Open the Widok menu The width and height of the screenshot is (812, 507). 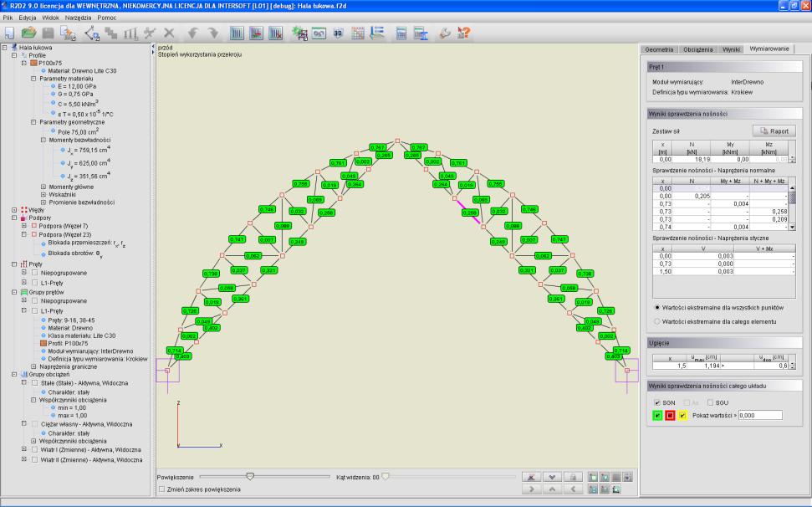tap(51, 18)
